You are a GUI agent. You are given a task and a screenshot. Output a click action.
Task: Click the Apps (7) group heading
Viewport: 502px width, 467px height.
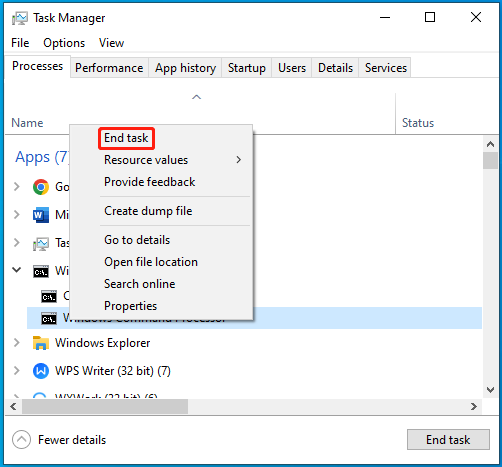point(43,157)
